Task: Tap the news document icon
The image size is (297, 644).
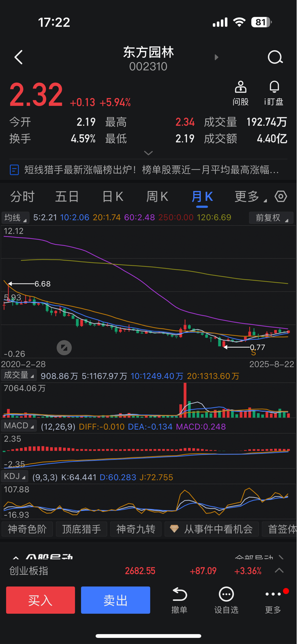Action: pyautogui.click(x=14, y=170)
